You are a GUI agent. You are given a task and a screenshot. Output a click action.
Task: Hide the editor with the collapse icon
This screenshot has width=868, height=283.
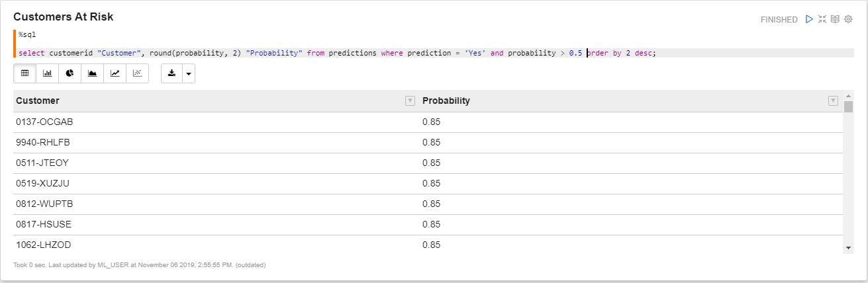click(822, 19)
